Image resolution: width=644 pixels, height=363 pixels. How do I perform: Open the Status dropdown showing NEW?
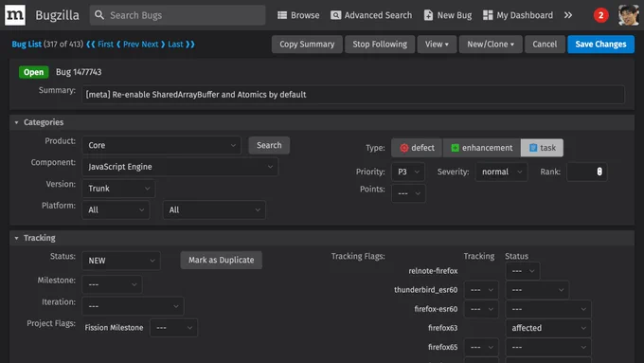tap(121, 261)
